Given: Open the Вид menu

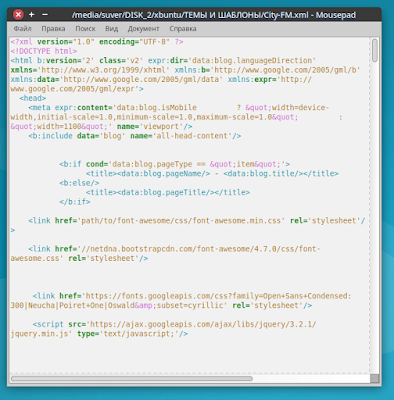Looking at the screenshot, I should click(x=112, y=29).
